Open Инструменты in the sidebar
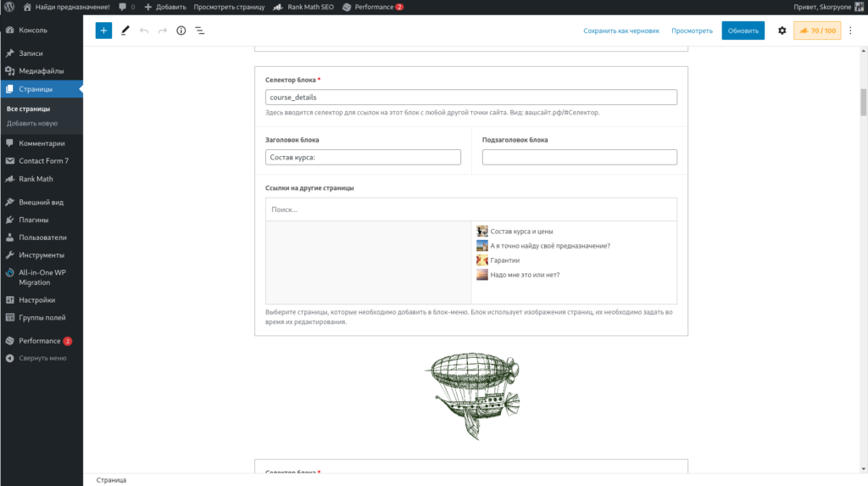This screenshot has height=486, width=868. [x=42, y=255]
